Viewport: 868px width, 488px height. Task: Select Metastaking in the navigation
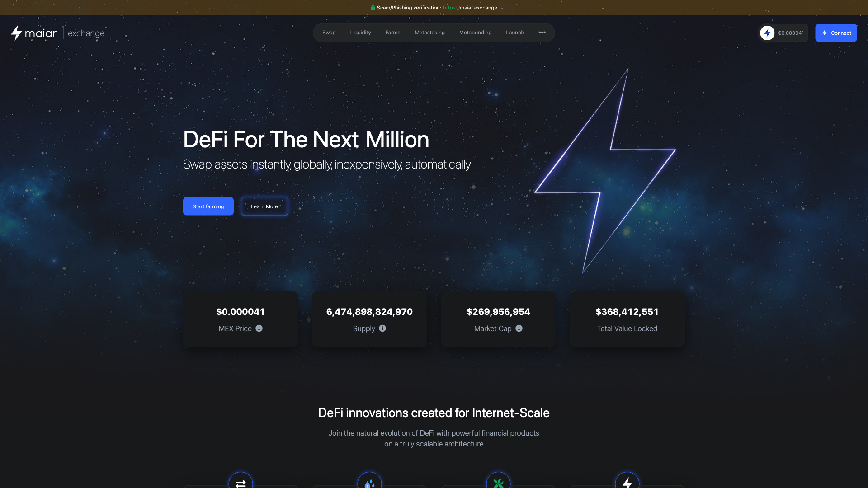point(430,33)
